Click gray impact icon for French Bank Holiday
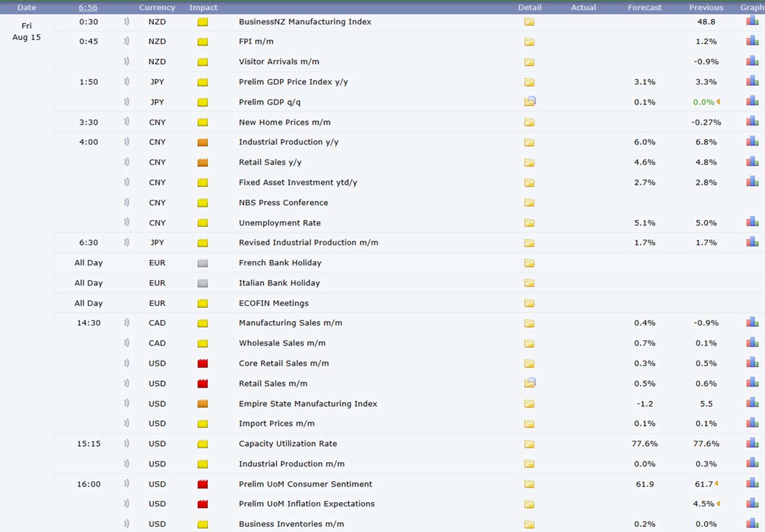 click(x=203, y=263)
